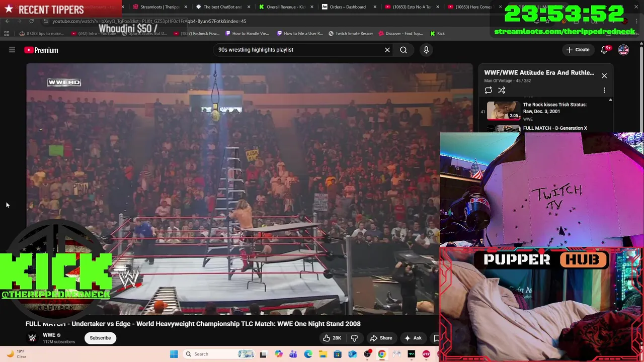Open Discover - Find Top... bookmark

pos(400,34)
